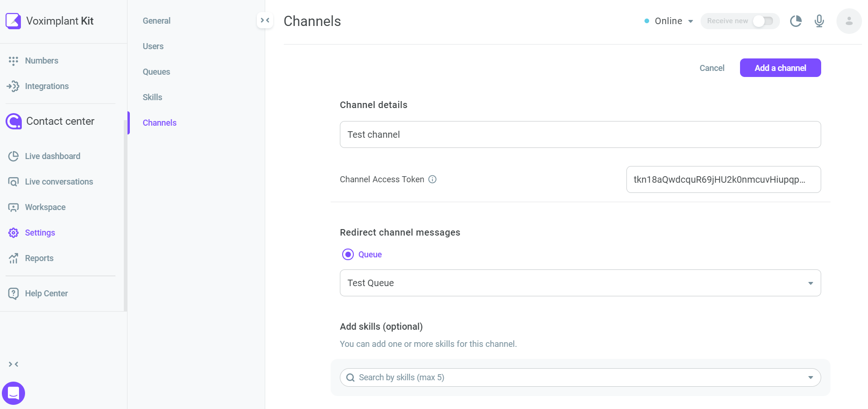Open Live dashboard pie icon
The height and width of the screenshot is (409, 868).
[x=13, y=156]
